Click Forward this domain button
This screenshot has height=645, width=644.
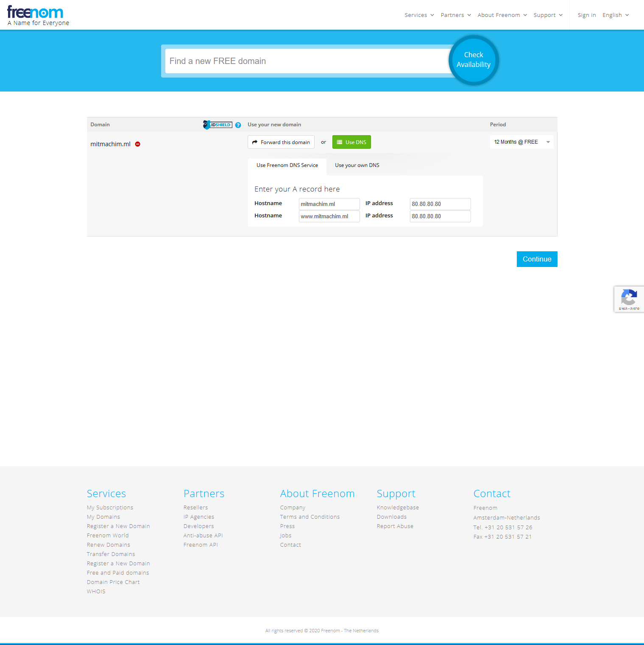coord(281,142)
